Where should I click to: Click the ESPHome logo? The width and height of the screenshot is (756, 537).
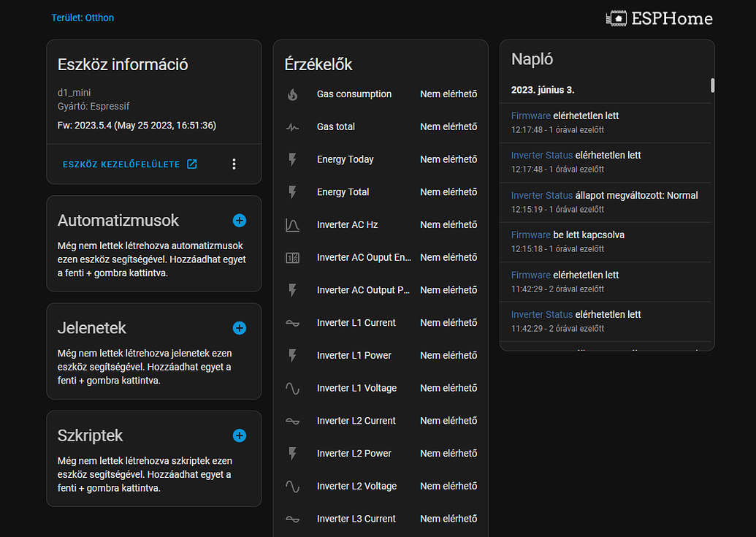tap(659, 18)
